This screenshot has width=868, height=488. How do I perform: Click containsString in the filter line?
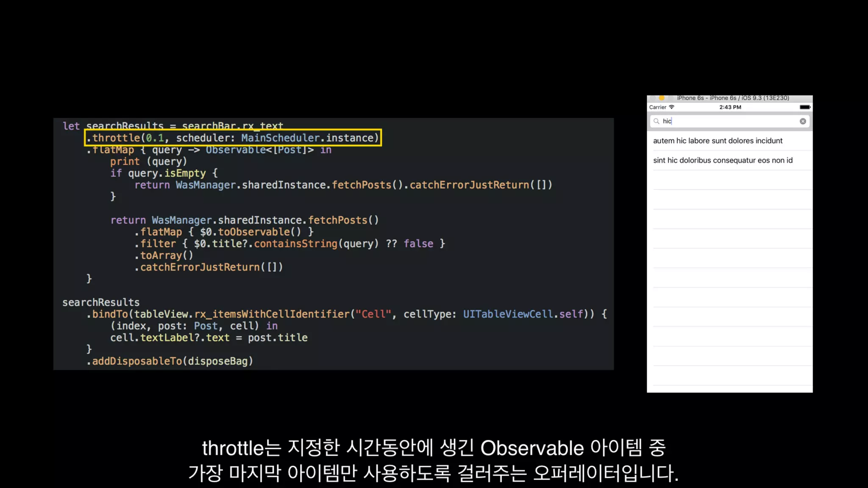click(295, 244)
